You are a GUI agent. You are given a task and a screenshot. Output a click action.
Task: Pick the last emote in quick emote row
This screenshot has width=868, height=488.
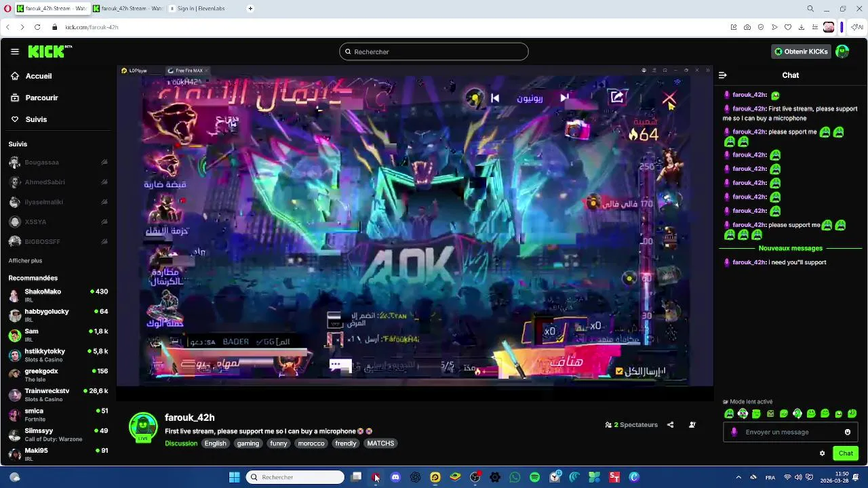click(852, 413)
